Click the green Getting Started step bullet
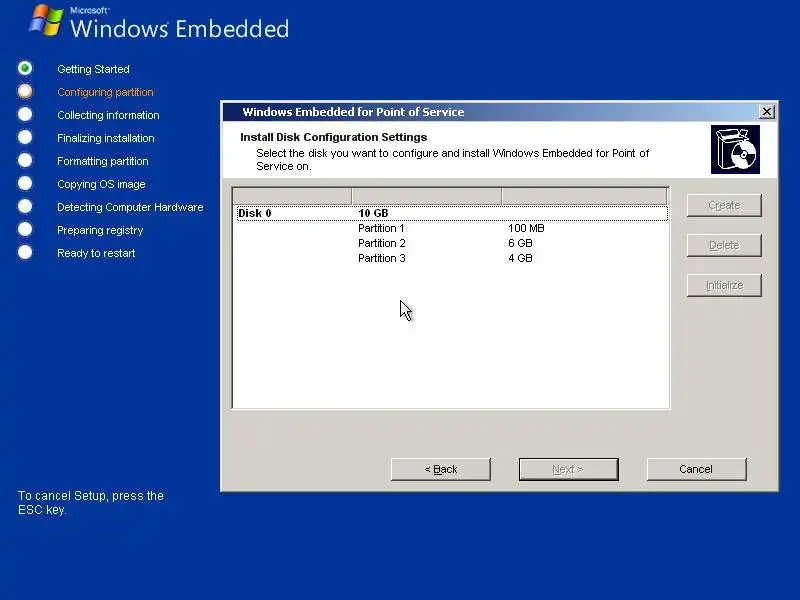800x600 pixels. [x=24, y=68]
